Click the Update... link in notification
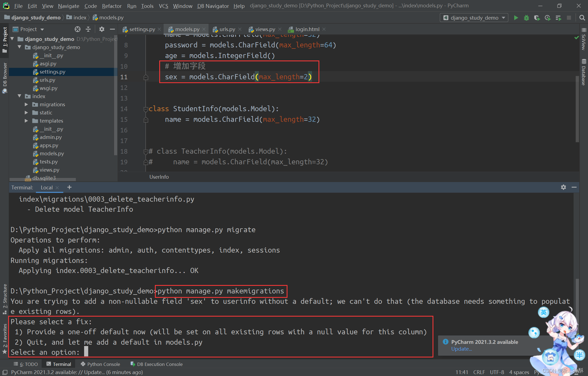The height and width of the screenshot is (376, 588). click(461, 349)
